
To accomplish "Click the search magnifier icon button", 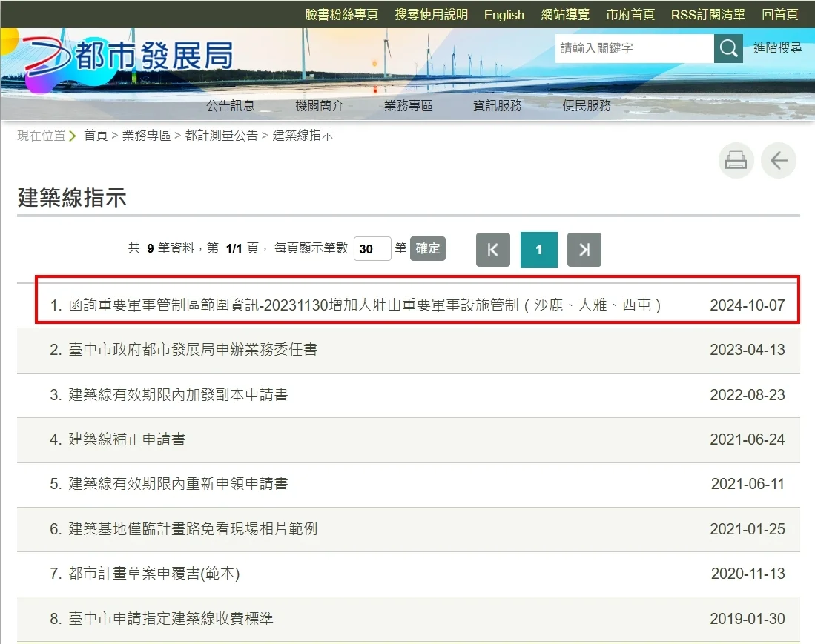I will point(728,48).
